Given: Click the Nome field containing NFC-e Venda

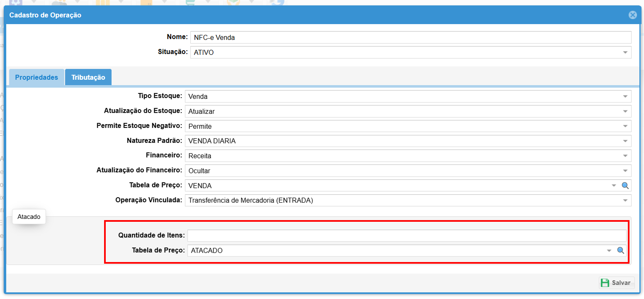Looking at the screenshot, I should click(410, 37).
